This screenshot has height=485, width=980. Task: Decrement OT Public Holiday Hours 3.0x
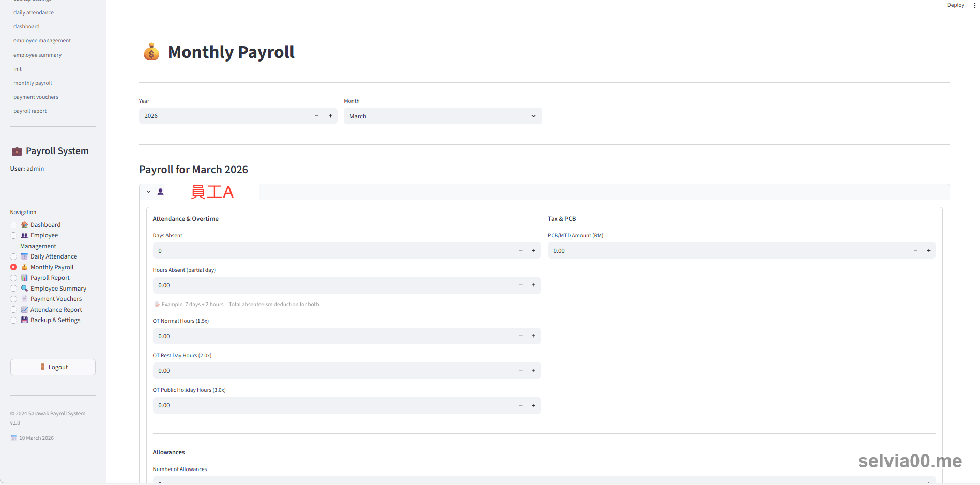(x=520, y=405)
